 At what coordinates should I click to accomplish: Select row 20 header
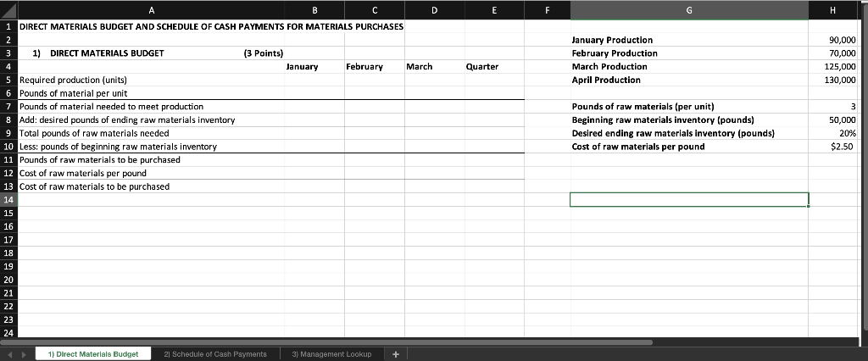point(8,280)
